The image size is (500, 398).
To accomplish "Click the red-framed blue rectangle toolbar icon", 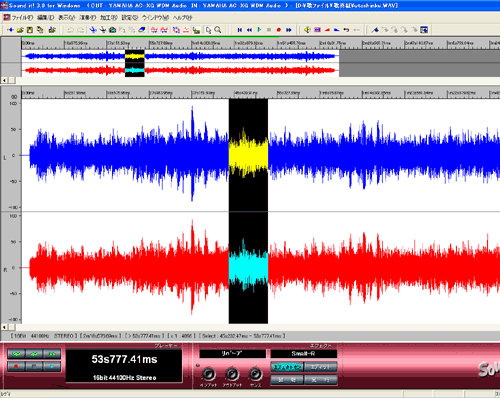I will click(317, 30).
